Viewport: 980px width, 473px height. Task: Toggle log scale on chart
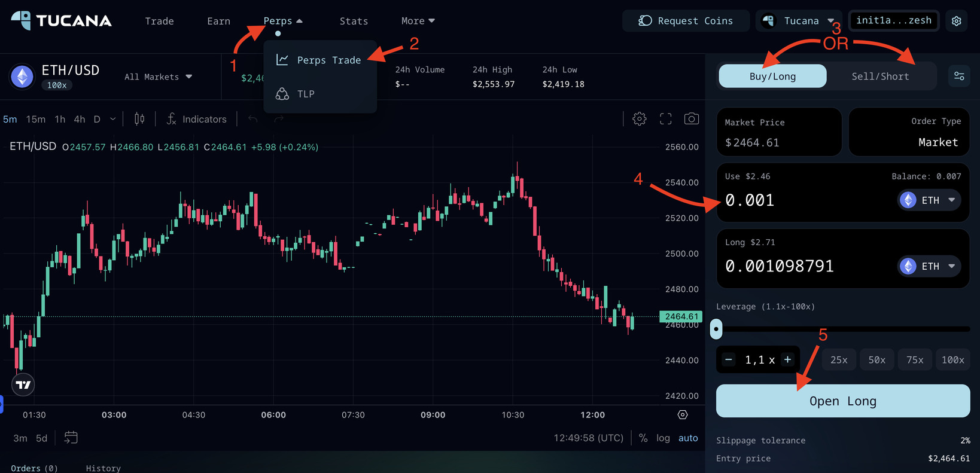point(663,438)
